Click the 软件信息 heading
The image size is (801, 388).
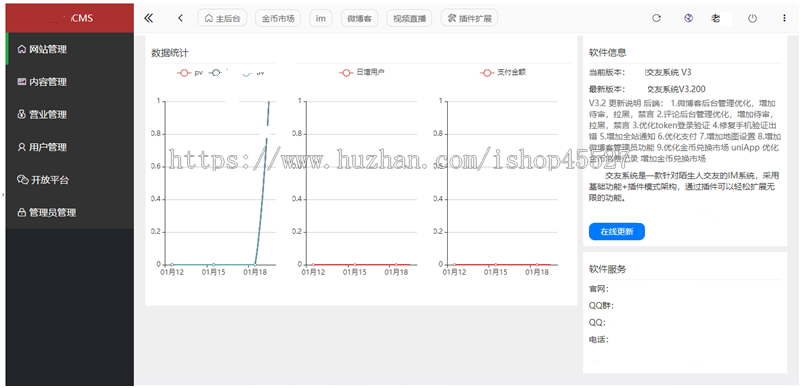(608, 53)
